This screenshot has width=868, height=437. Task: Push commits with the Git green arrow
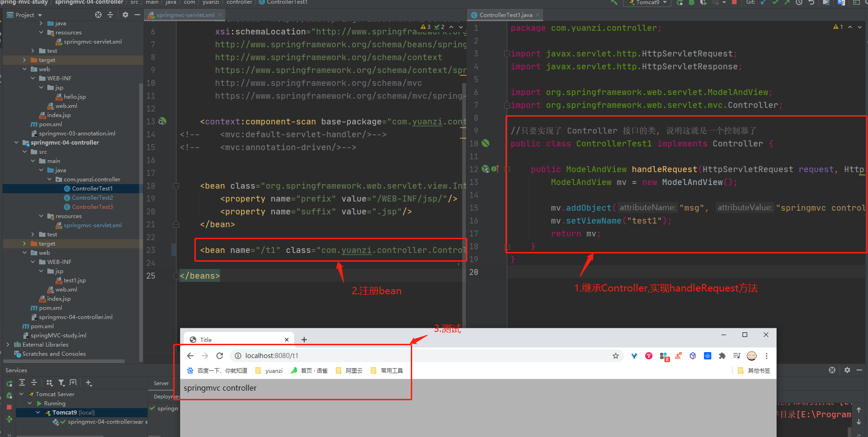click(787, 3)
